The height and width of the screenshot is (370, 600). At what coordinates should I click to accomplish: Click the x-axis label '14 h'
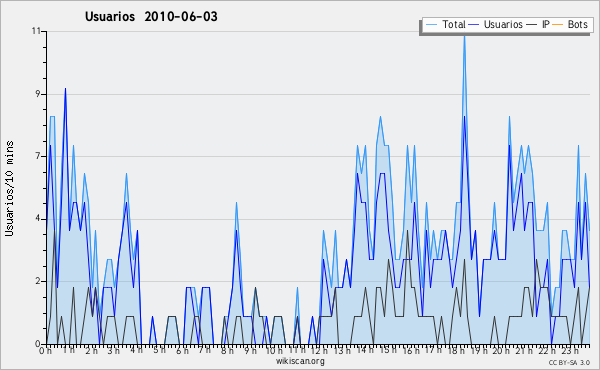point(365,350)
